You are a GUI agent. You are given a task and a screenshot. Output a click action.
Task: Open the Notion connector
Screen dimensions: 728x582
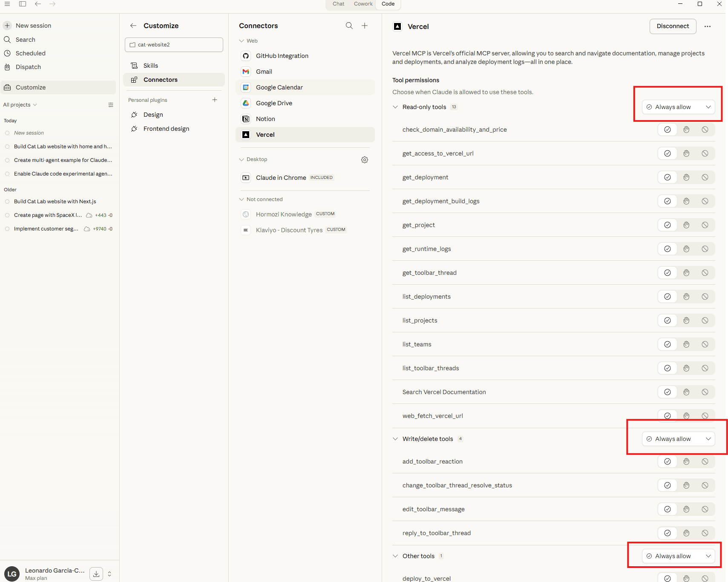(x=305, y=119)
